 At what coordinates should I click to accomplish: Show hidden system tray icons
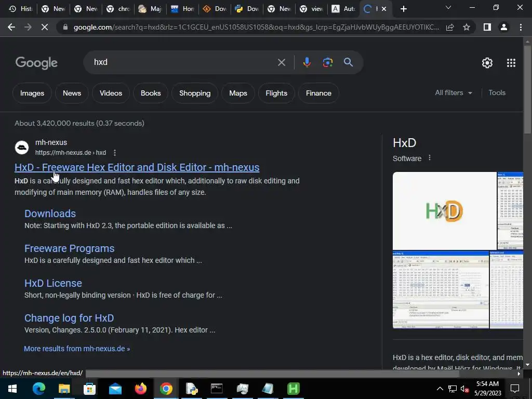(440, 389)
